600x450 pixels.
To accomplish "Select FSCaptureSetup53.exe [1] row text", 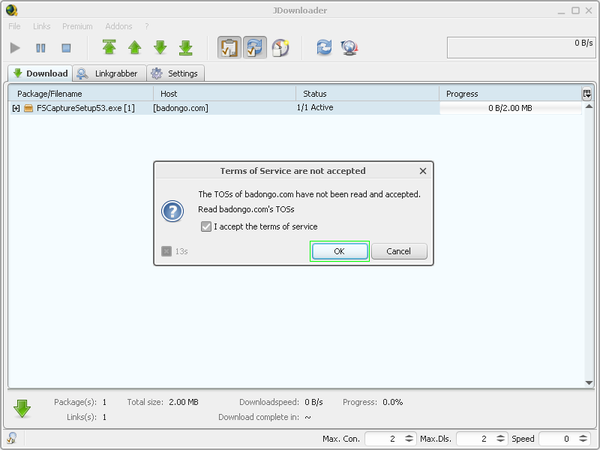I will 85,108.
